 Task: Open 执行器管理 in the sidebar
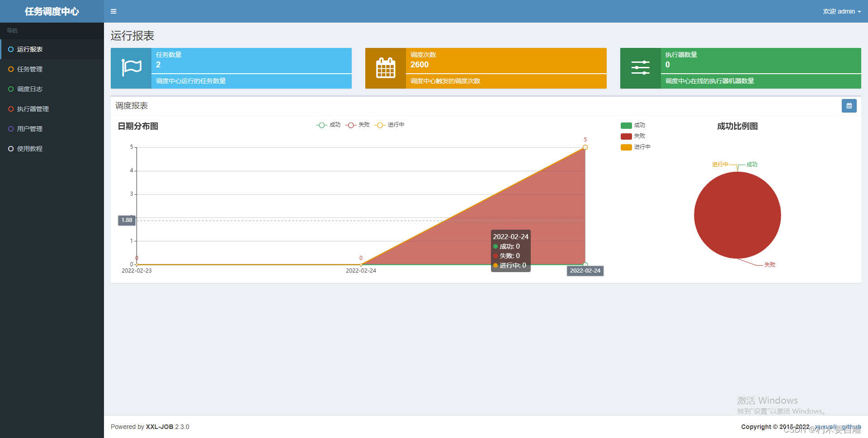click(52, 109)
